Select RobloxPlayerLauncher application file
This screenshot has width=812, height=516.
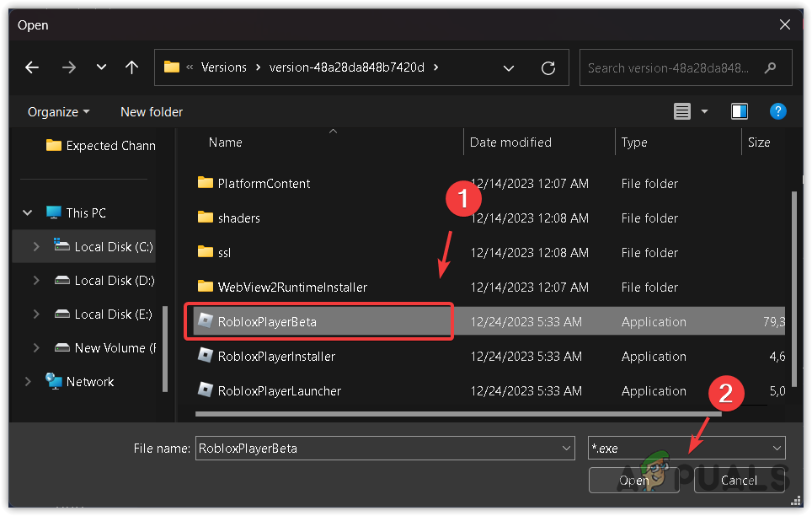(x=279, y=391)
